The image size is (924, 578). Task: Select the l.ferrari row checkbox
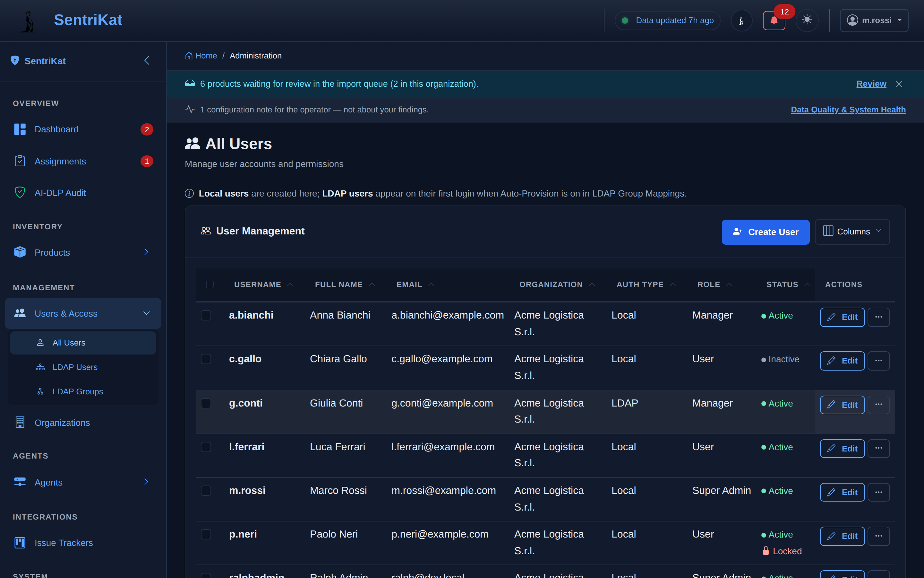pos(206,447)
